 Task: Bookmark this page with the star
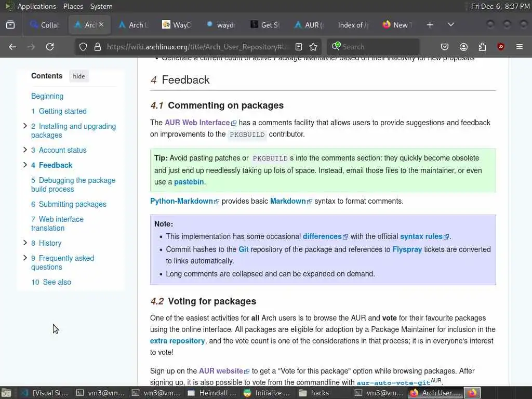pos(313,47)
